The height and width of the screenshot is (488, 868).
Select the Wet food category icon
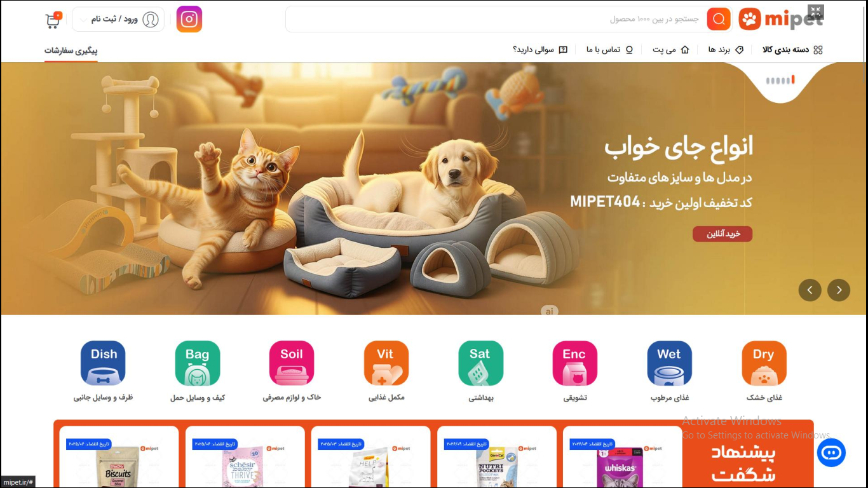coord(670,363)
